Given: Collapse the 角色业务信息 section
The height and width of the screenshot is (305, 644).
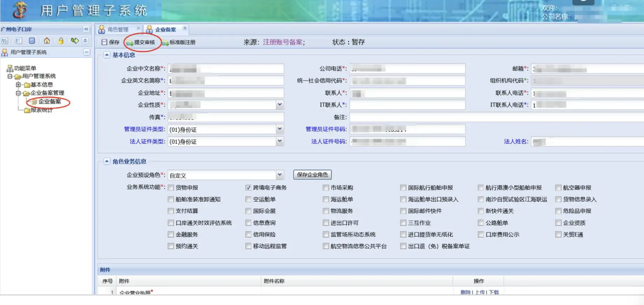Looking at the screenshot, I should 107,161.
